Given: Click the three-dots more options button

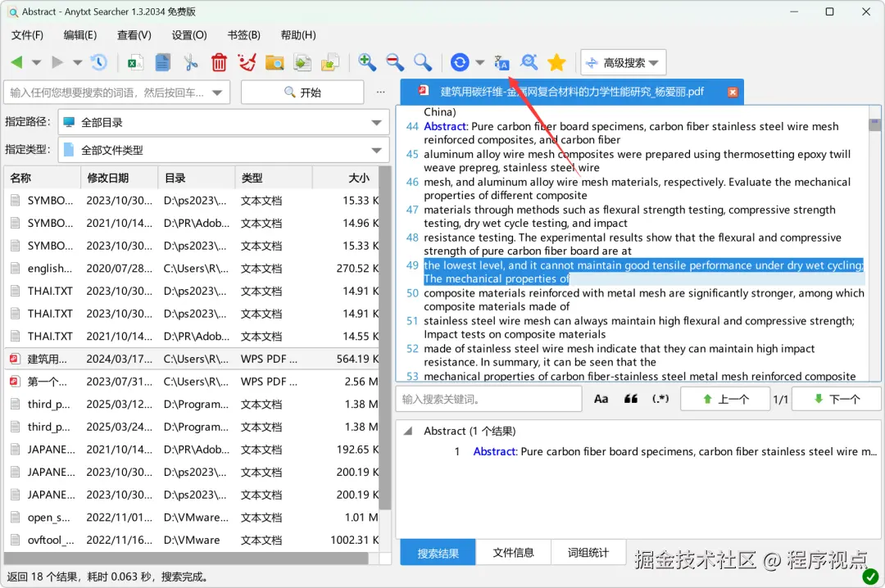Looking at the screenshot, I should pos(381,92).
